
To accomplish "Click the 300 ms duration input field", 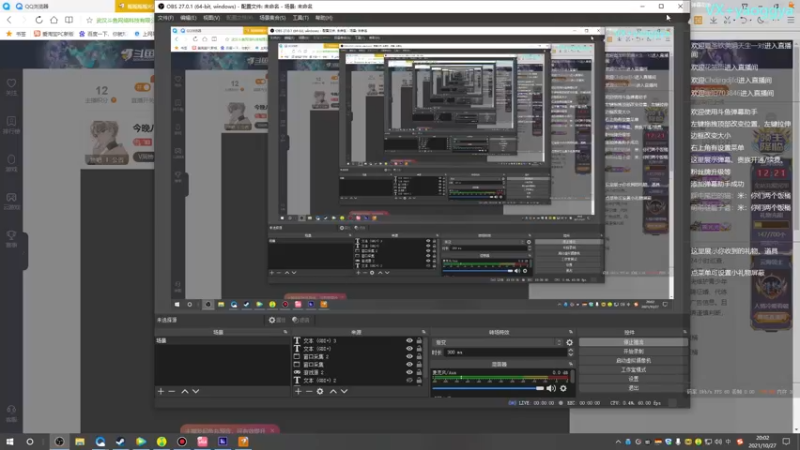I will click(x=505, y=353).
